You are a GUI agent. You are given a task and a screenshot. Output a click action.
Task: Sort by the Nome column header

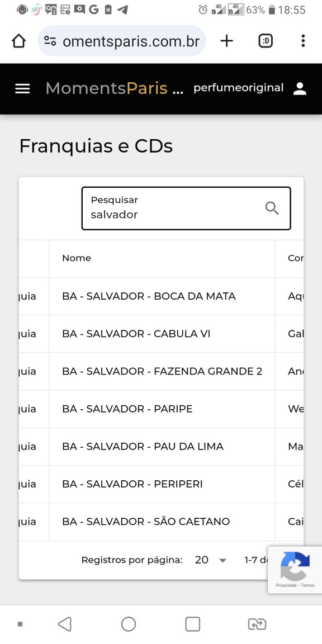click(77, 258)
